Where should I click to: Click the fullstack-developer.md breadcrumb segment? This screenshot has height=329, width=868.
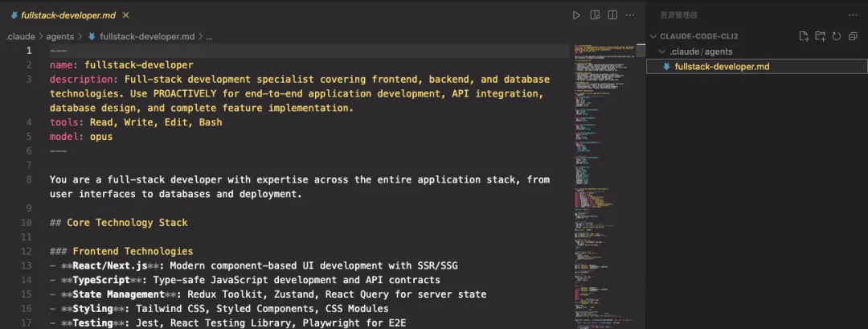146,36
